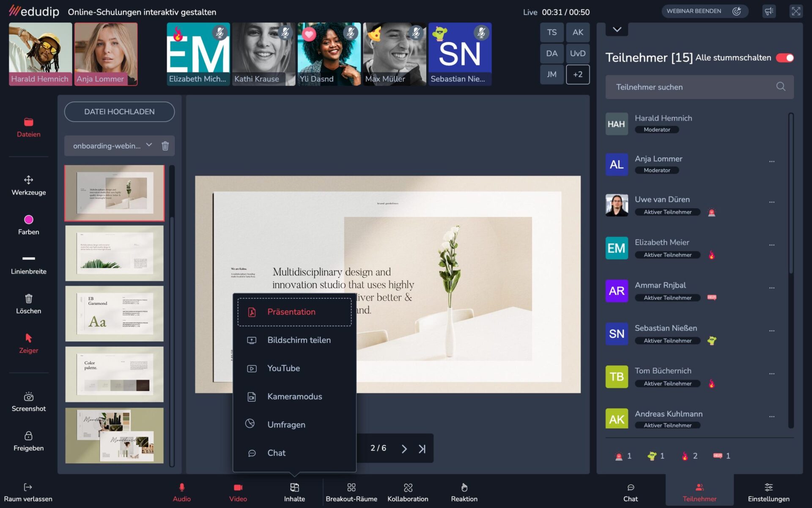
Task: Choose Umfragen in the content menu
Action: [286, 425]
